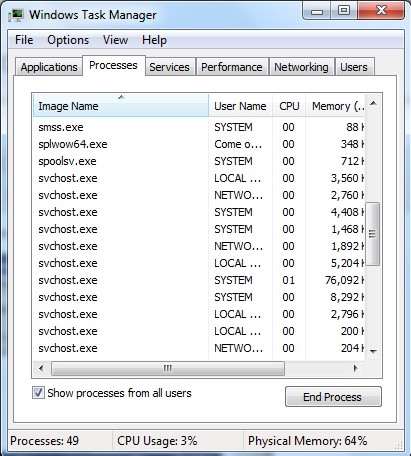Select svchost.exe using 8,292 K memory
The image size is (411, 456).
[199, 297]
